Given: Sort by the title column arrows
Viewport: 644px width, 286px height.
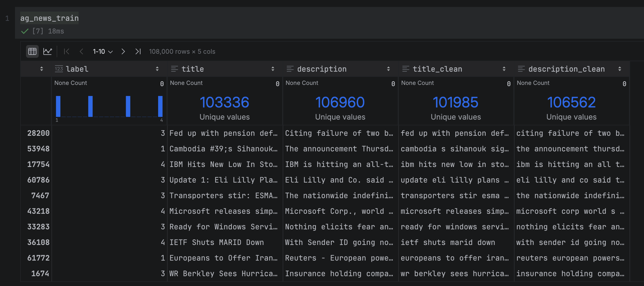Looking at the screenshot, I should click(x=273, y=69).
